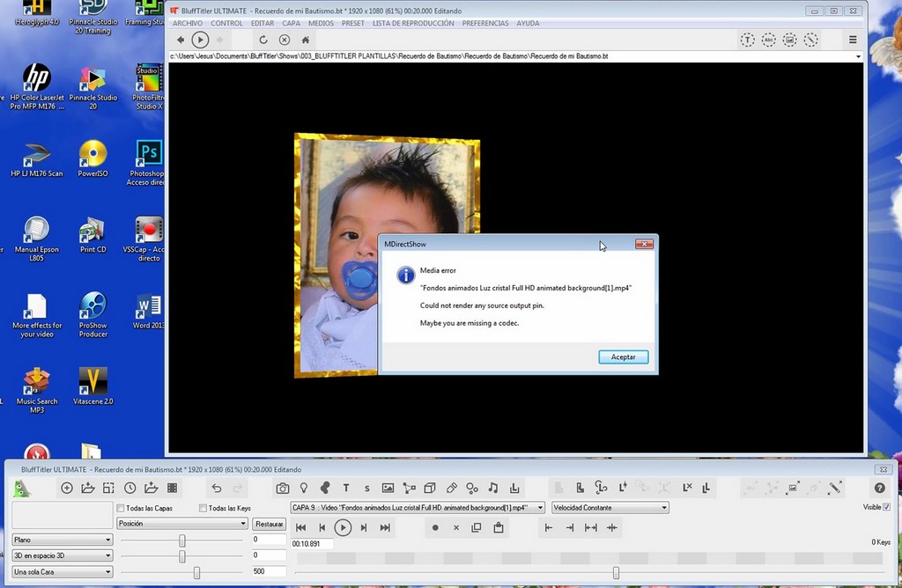Click the Restaurar button

click(x=270, y=524)
